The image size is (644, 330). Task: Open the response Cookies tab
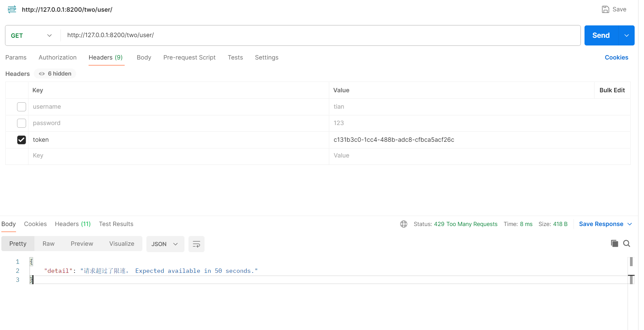click(35, 224)
